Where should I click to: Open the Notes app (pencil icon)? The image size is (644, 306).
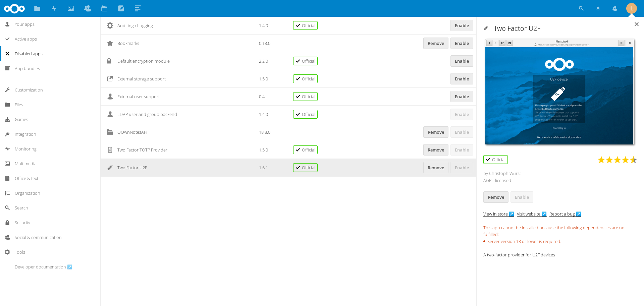tap(121, 8)
